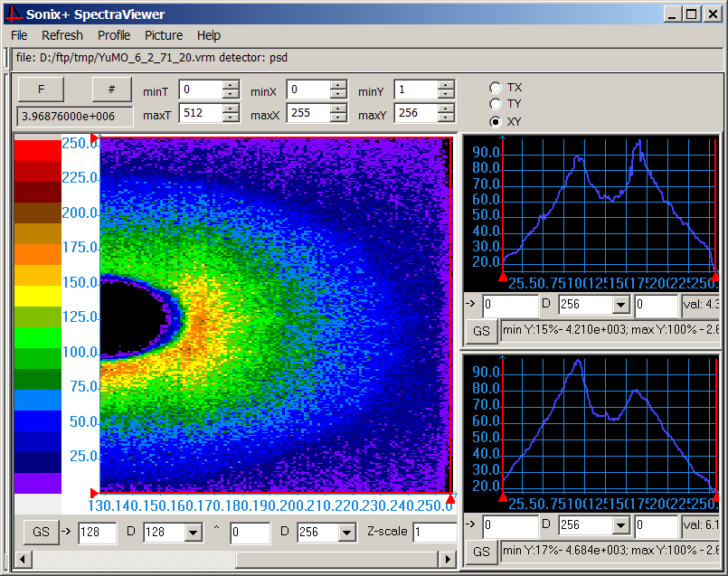The width and height of the screenshot is (728, 576).
Task: Open the D dropdown showing 128
Action: [x=193, y=533]
